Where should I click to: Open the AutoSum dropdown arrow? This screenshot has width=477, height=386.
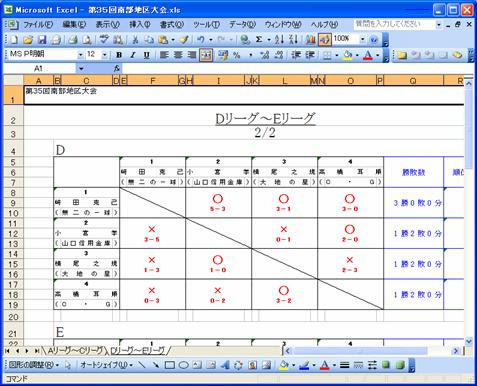point(269,40)
